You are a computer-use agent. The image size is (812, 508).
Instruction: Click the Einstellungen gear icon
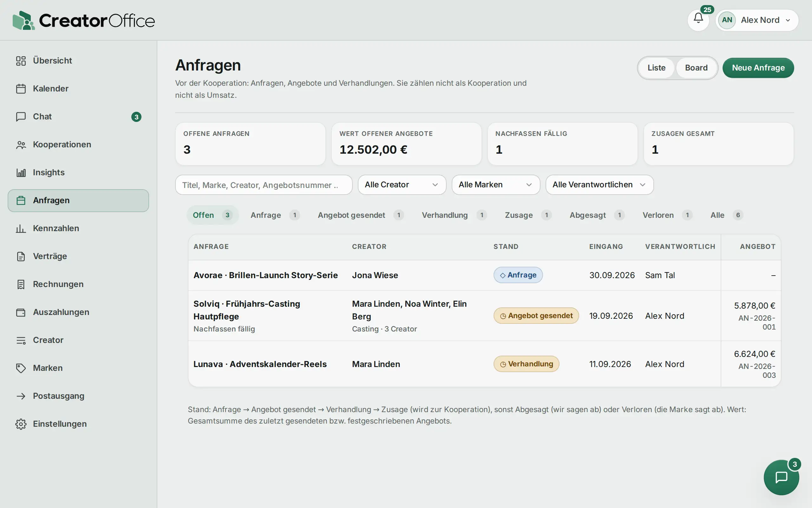(21, 424)
